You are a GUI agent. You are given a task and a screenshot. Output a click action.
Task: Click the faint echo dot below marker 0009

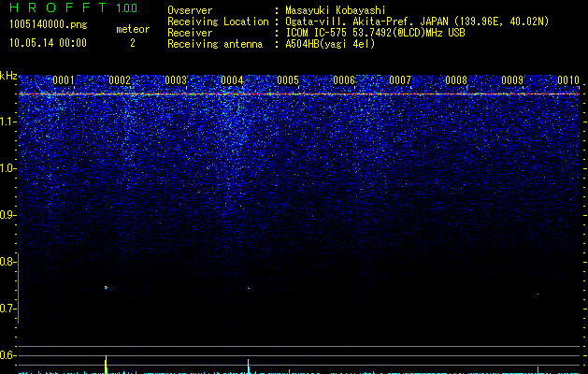click(538, 295)
